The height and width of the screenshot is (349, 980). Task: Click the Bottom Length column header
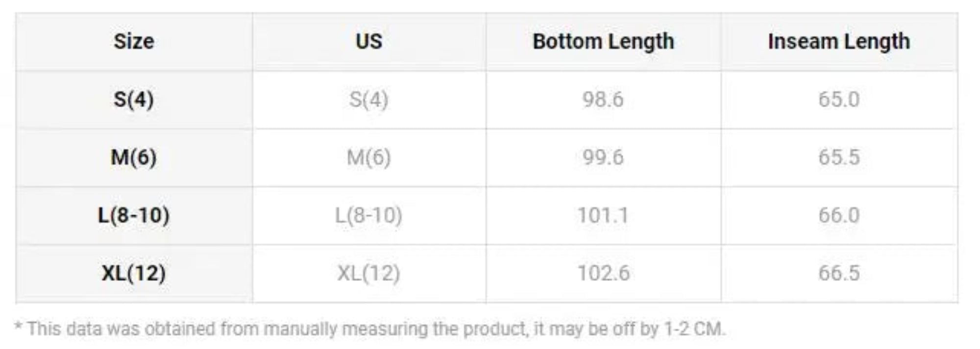[603, 42]
